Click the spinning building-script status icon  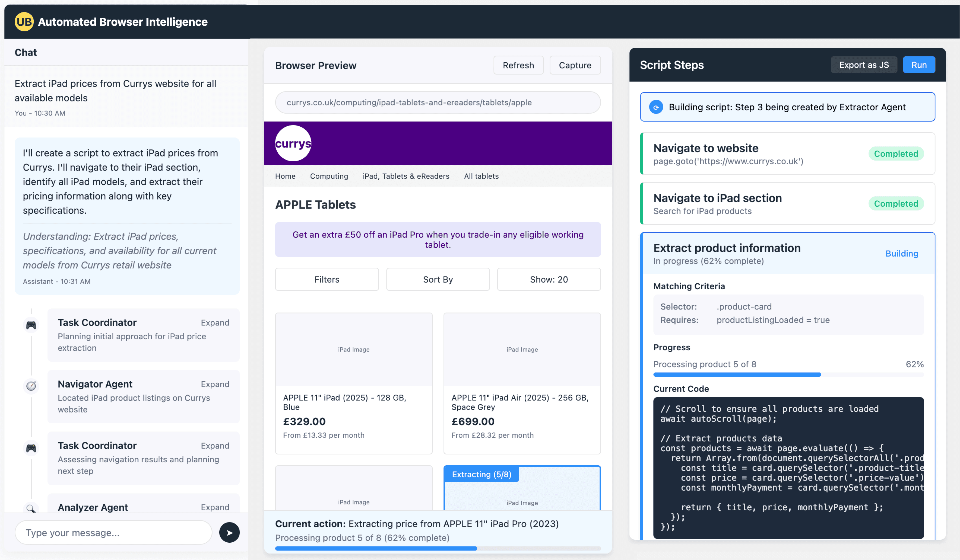[656, 107]
